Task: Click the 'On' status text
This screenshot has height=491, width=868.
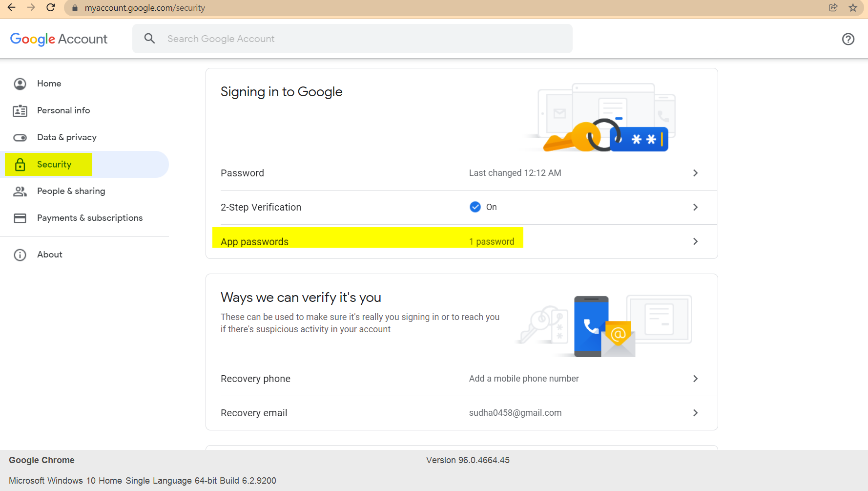Action: tap(492, 207)
